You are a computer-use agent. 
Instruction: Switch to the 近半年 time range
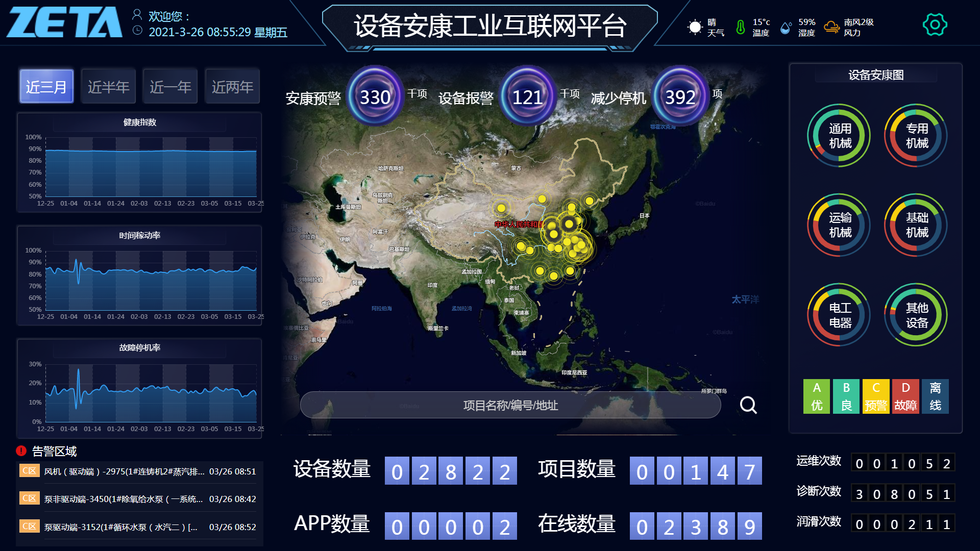(x=108, y=87)
